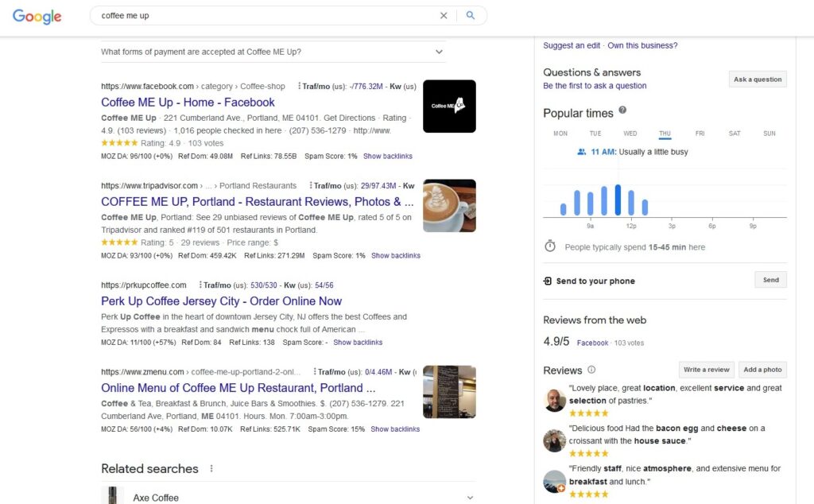Screen dimensions: 814x504
Task: Select WED in Popular times
Action: pos(630,134)
